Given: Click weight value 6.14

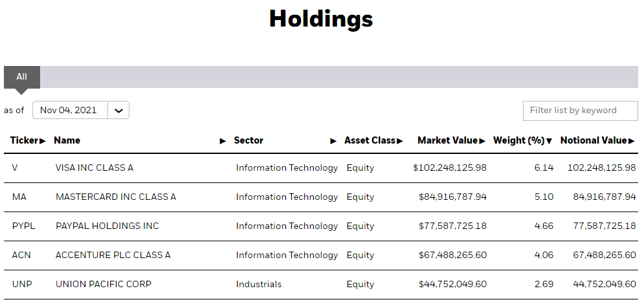Looking at the screenshot, I should coord(544,168).
